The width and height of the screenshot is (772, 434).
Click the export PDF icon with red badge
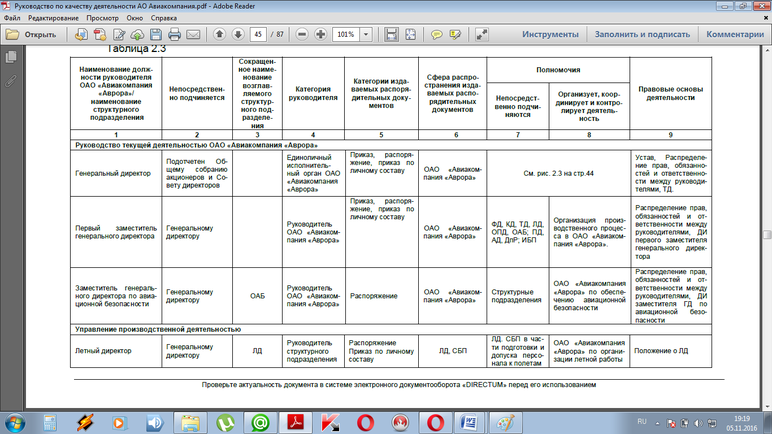[x=100, y=34]
